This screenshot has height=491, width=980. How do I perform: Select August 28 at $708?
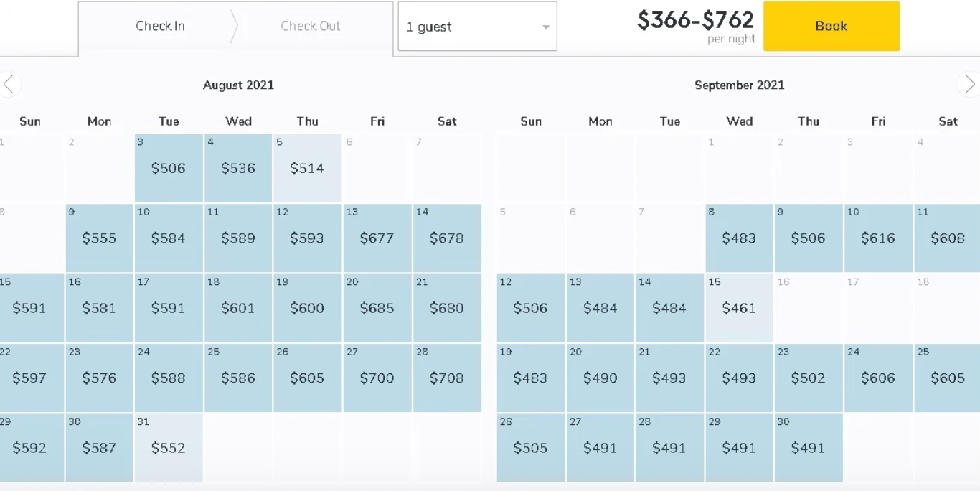[447, 378]
